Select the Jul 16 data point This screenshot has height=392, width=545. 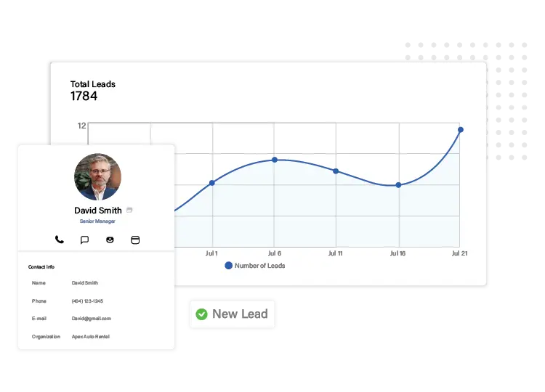398,185
